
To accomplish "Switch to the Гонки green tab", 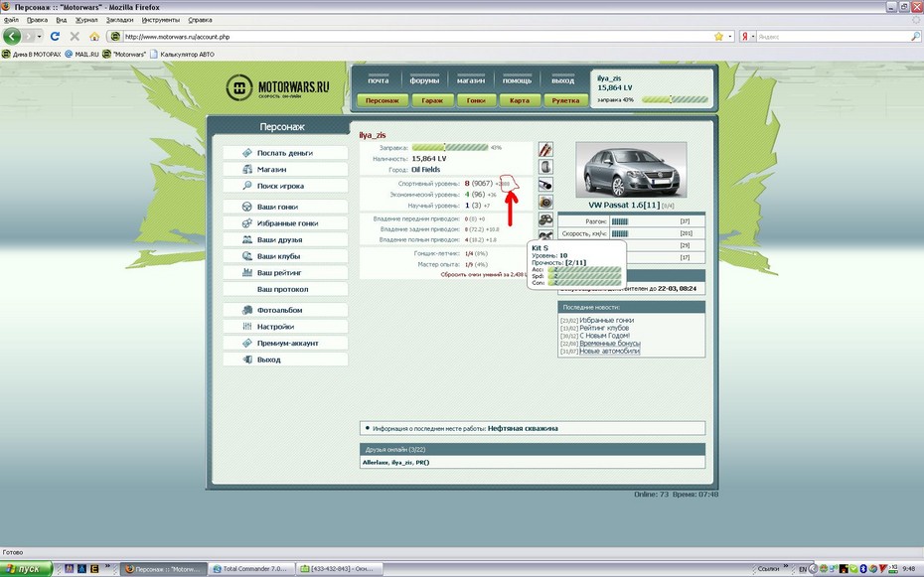I will tap(476, 100).
